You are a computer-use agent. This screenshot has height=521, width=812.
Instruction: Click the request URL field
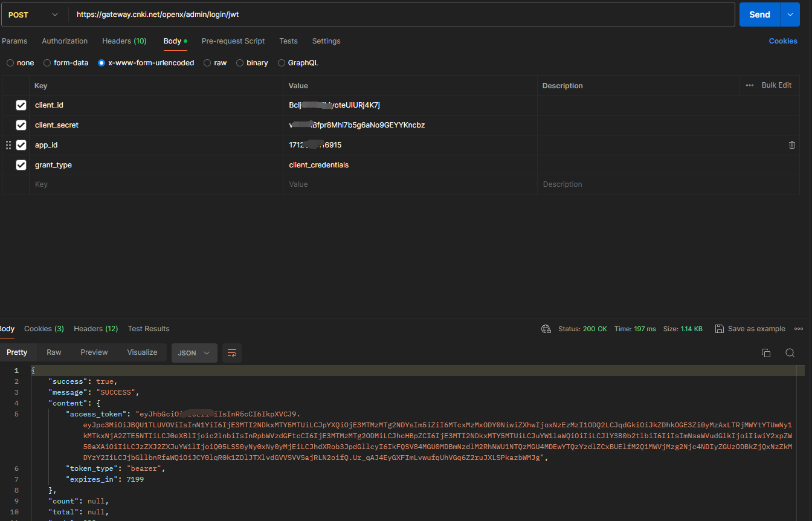(x=401, y=15)
